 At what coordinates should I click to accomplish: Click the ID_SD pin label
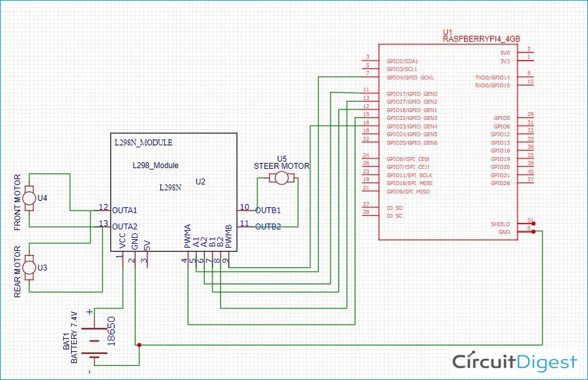394,208
